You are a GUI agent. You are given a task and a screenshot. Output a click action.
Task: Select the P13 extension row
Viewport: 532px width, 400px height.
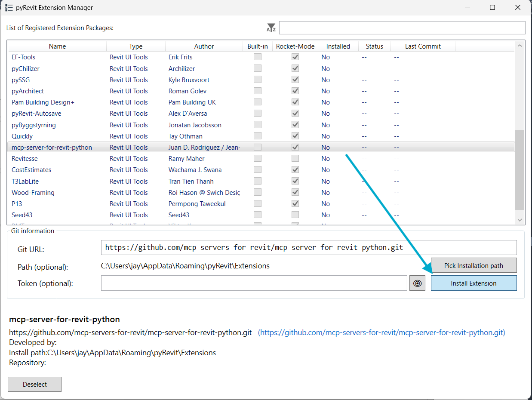coord(261,203)
